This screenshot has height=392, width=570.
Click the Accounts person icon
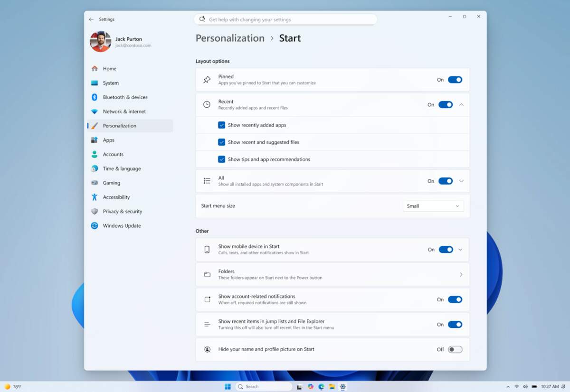(x=95, y=154)
